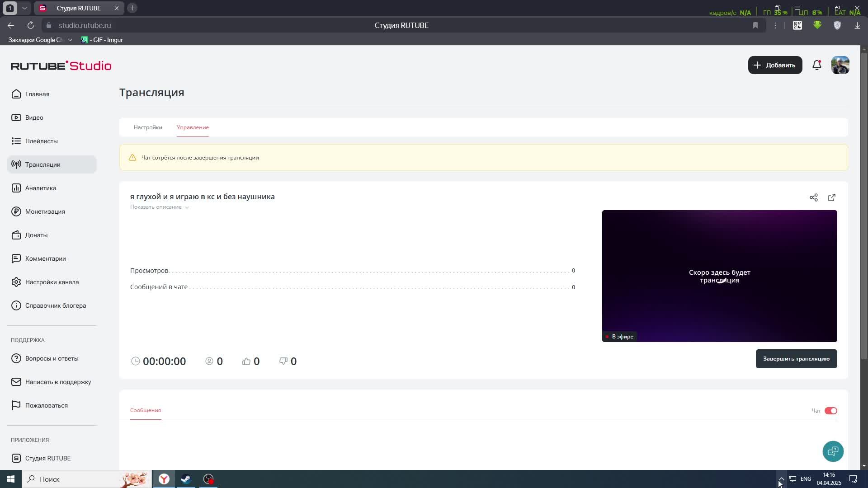
Task: Click the Пожаловаться flag icon
Action: click(x=16, y=405)
